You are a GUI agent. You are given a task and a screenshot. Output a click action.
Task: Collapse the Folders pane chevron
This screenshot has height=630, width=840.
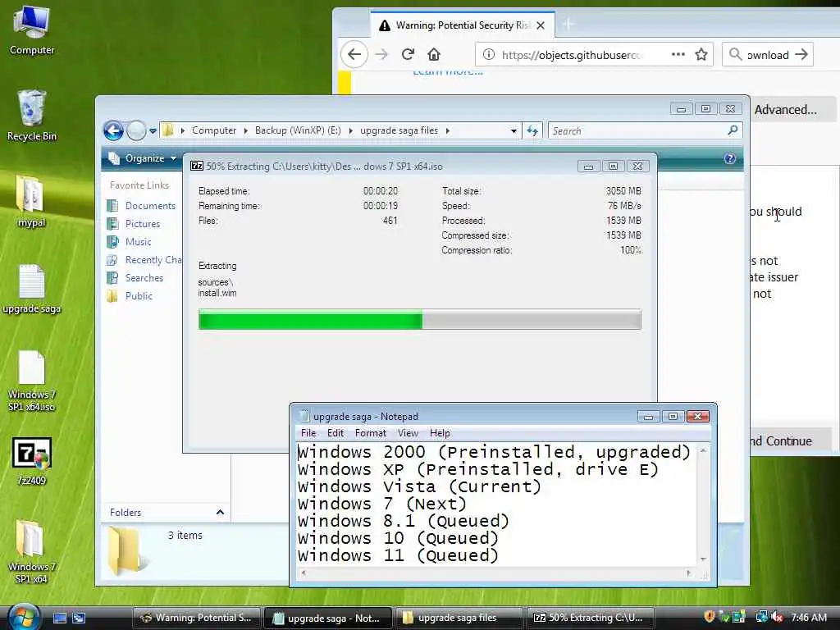click(220, 512)
